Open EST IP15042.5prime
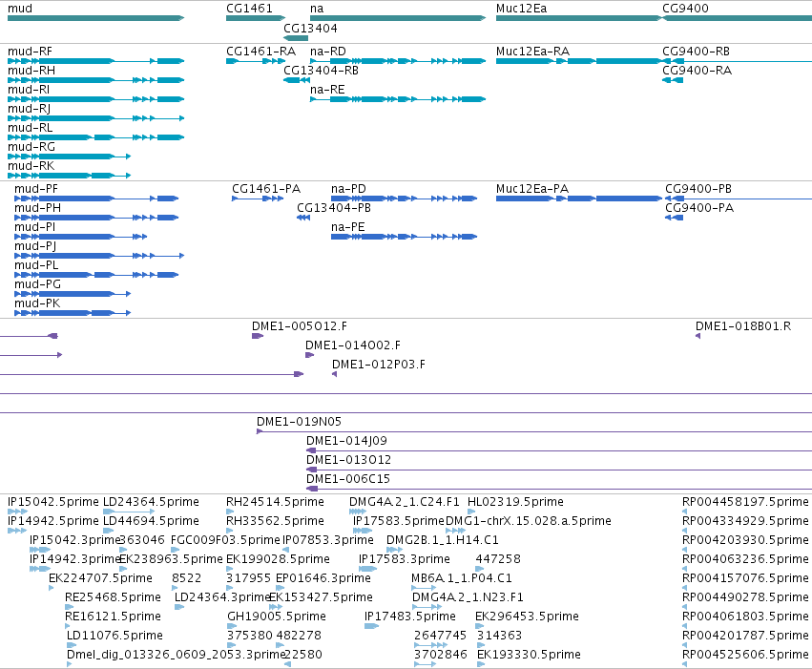Image resolution: width=812 pixels, height=669 pixels. coord(17,512)
